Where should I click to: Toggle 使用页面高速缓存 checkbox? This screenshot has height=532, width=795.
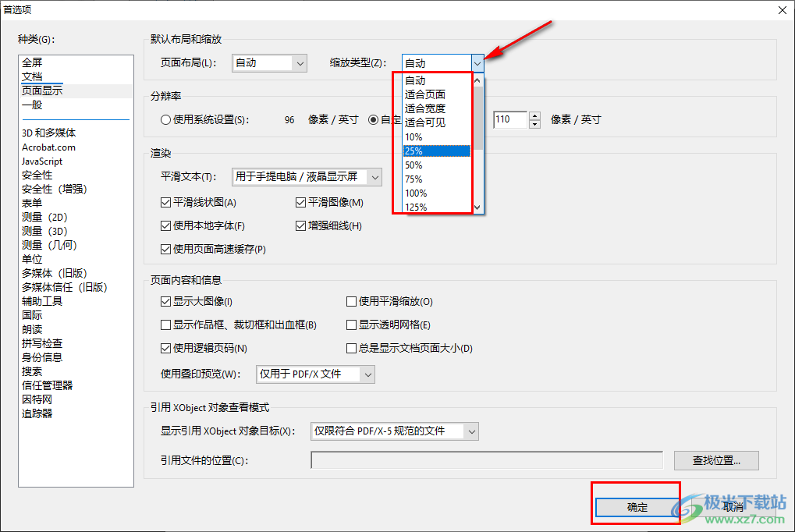click(165, 250)
